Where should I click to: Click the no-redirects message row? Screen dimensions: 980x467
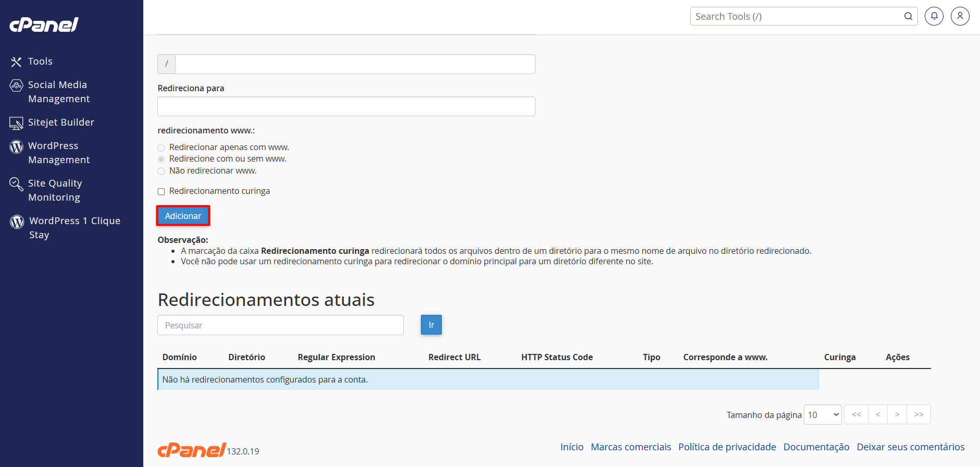tap(488, 379)
